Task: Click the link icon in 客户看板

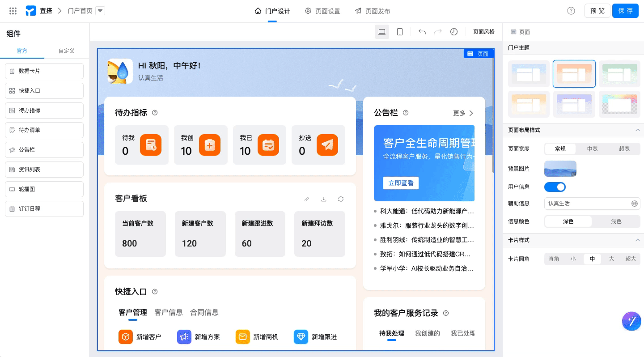Action: click(x=307, y=199)
